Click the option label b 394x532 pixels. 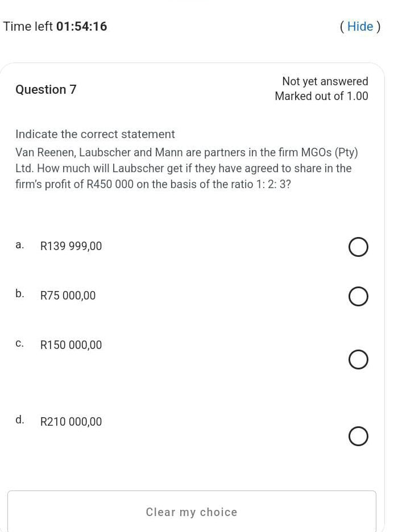19,294
